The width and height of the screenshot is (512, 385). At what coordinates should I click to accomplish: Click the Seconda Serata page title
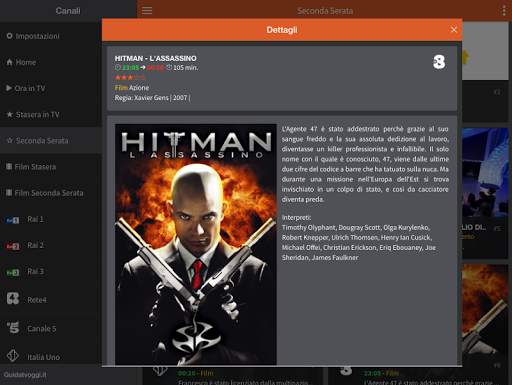coord(325,11)
